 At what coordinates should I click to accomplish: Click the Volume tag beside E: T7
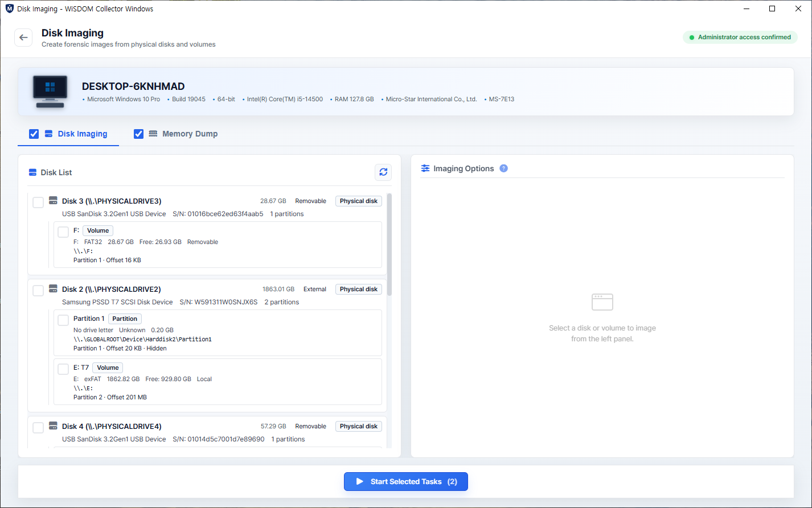point(108,367)
